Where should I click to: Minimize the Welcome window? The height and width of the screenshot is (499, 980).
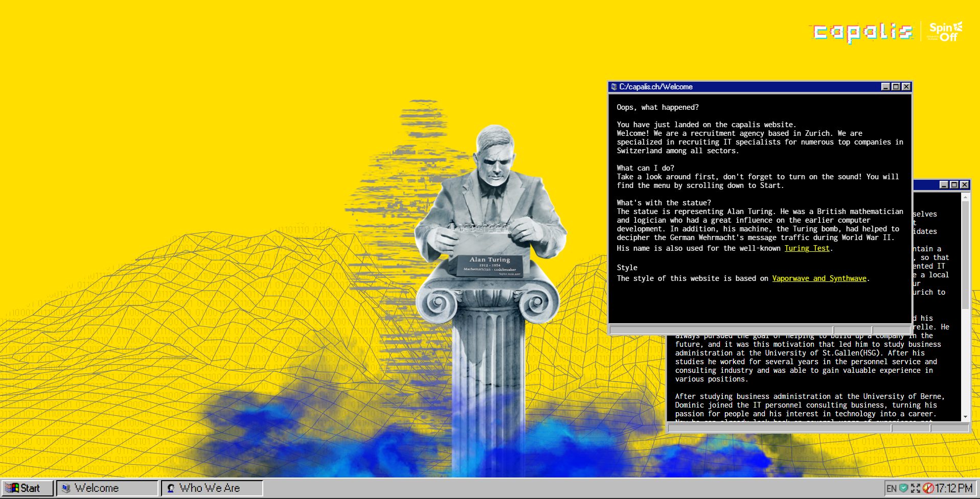pos(885,87)
